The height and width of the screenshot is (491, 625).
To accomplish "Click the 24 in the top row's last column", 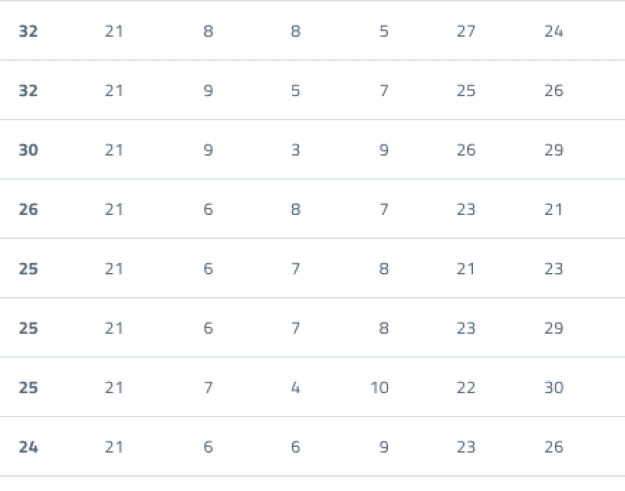I will pyautogui.click(x=554, y=31).
